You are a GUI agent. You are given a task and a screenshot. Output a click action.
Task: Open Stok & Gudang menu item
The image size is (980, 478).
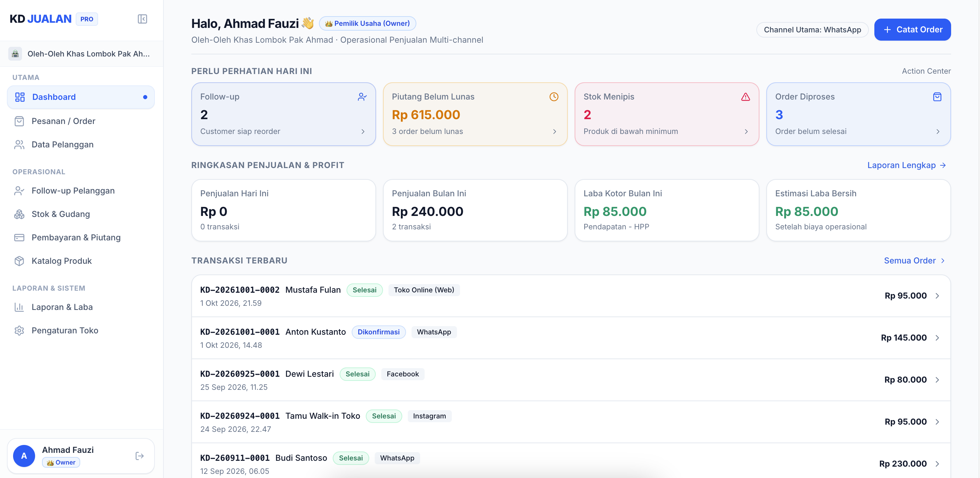point(81,214)
